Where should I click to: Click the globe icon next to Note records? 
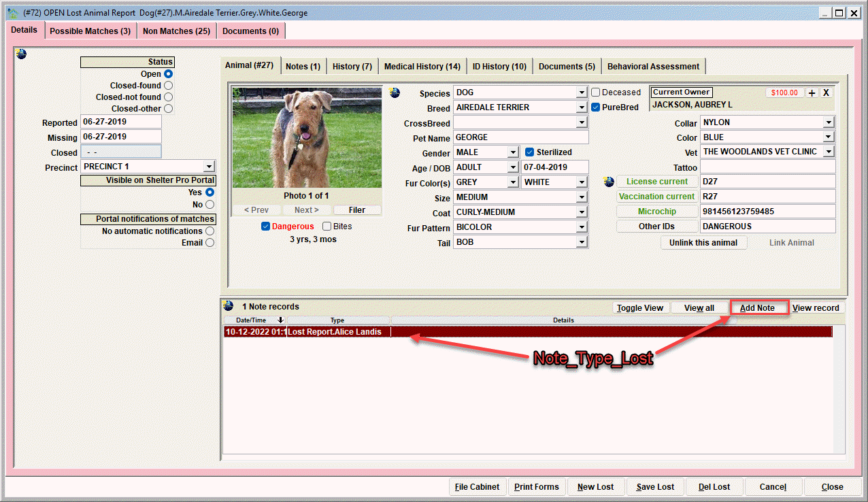click(229, 306)
